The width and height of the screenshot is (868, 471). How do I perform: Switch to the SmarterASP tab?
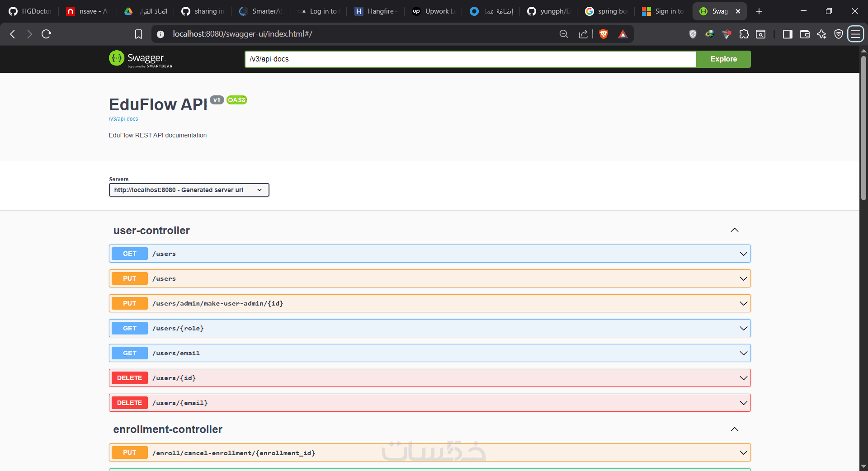tap(260, 11)
